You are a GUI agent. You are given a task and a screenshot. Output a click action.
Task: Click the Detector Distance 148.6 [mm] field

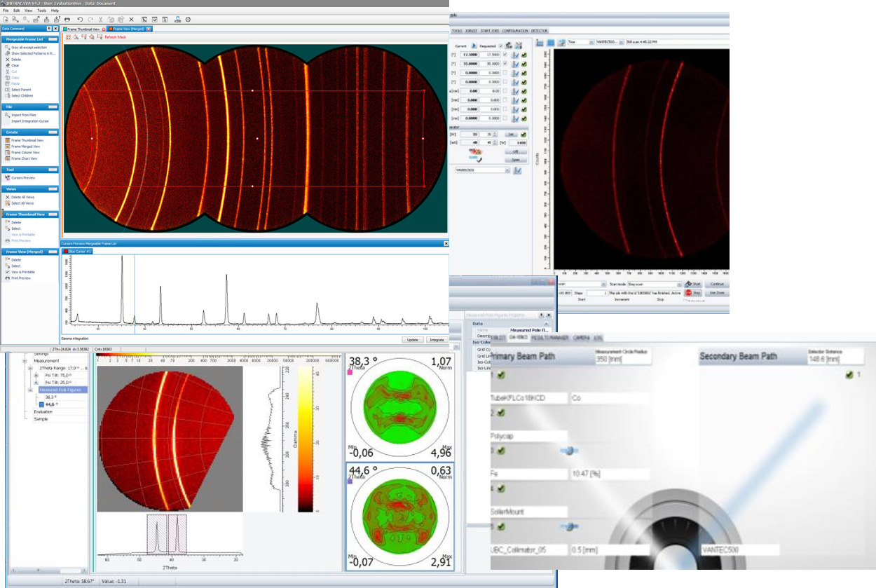[836, 356]
